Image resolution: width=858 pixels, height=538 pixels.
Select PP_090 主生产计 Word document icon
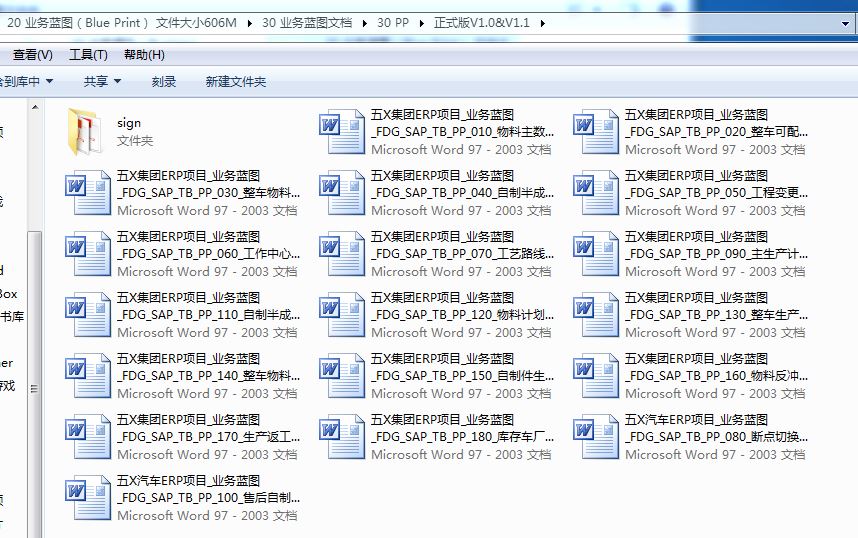click(x=596, y=253)
